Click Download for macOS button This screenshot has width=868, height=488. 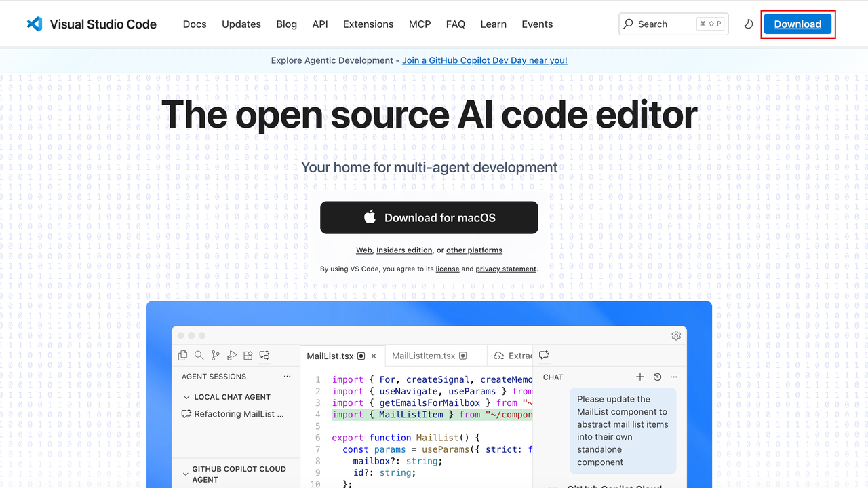(x=429, y=217)
